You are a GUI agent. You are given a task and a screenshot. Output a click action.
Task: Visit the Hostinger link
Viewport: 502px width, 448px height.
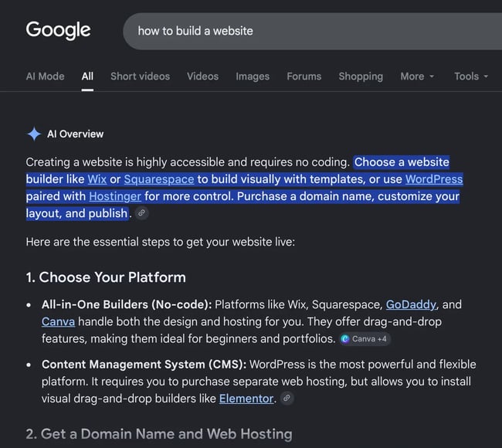click(x=115, y=196)
